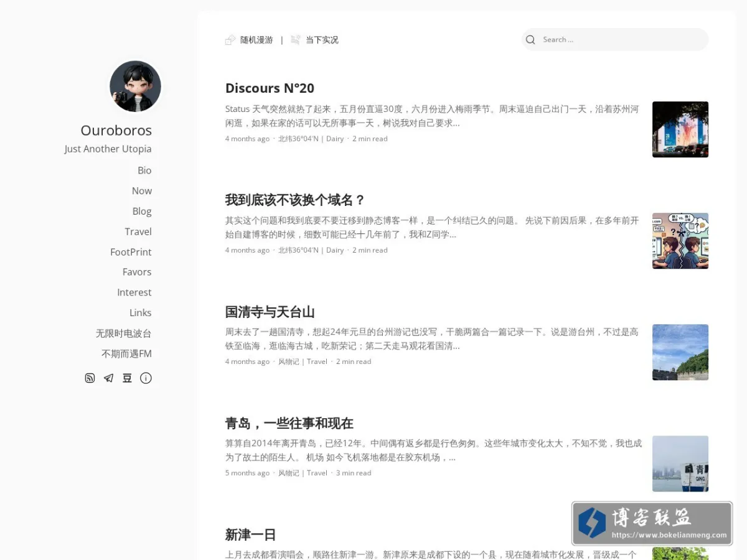Open the Telegram icon in sidebar

point(108,378)
